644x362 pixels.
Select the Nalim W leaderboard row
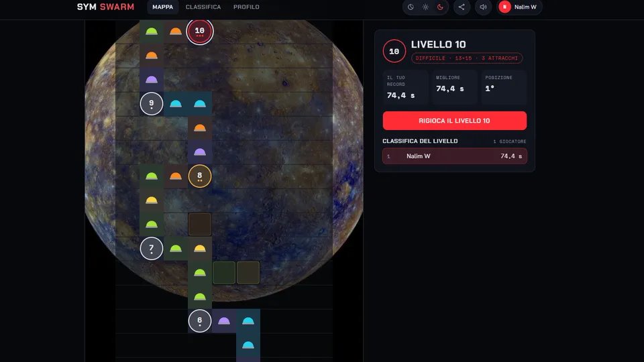(x=455, y=156)
